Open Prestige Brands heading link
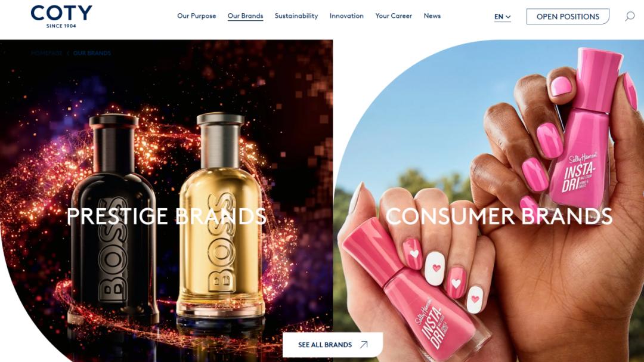Viewport: 644px width, 362px height. point(166,216)
